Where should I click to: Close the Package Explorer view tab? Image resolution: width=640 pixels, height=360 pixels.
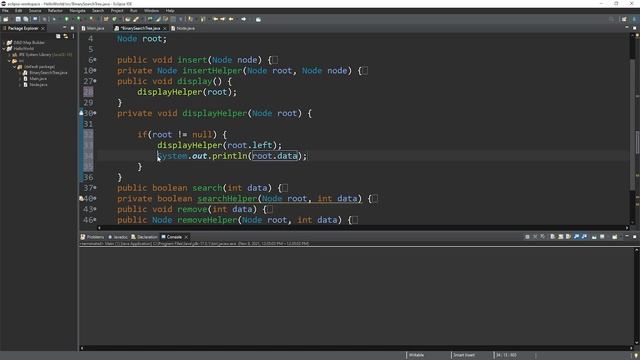click(x=43, y=29)
